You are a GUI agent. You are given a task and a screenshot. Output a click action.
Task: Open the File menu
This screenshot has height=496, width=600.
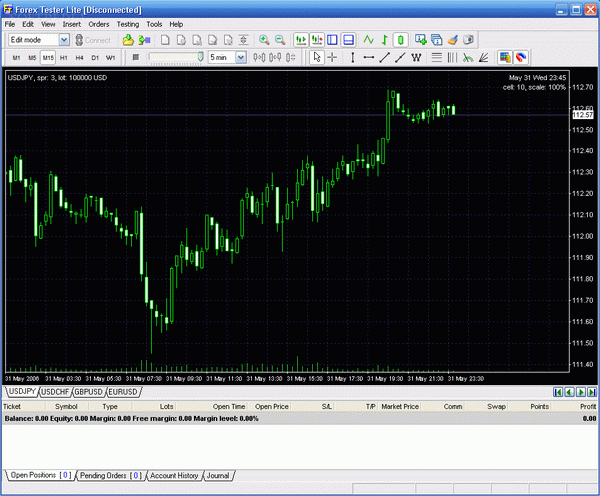tap(10, 24)
